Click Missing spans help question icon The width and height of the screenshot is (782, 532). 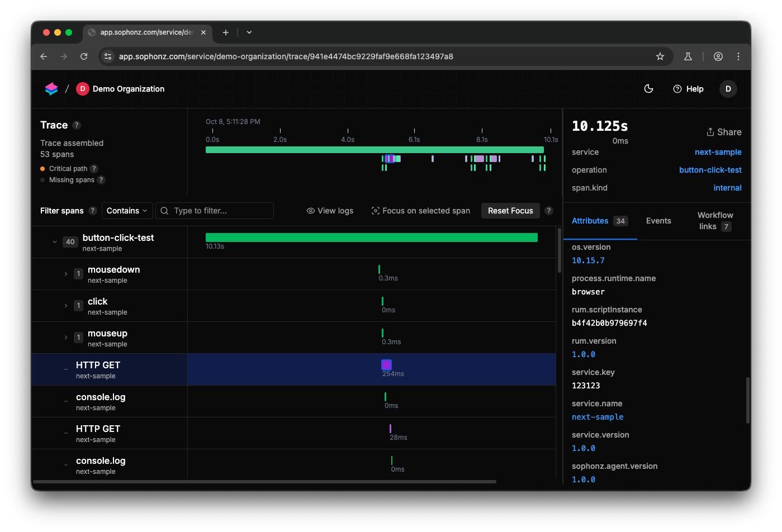coord(101,180)
